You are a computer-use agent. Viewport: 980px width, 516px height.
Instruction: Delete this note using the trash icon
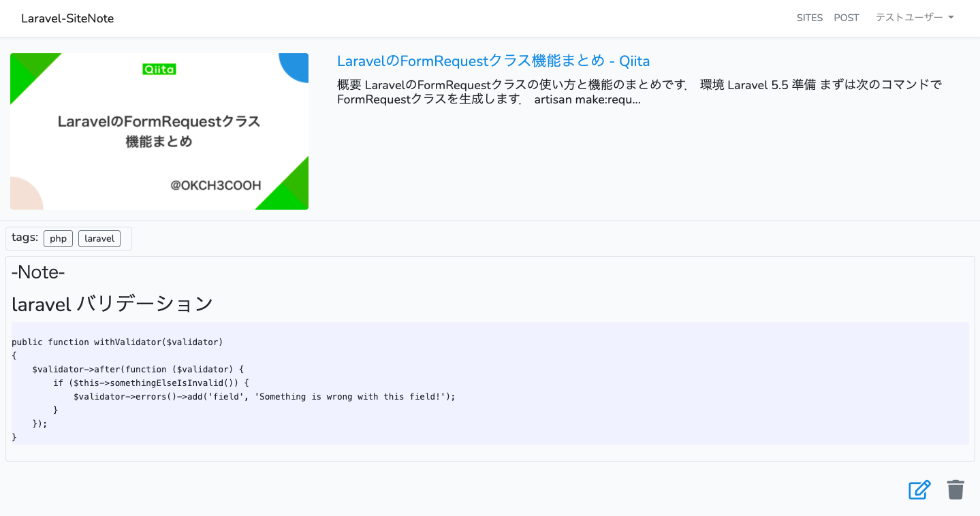[x=955, y=489]
